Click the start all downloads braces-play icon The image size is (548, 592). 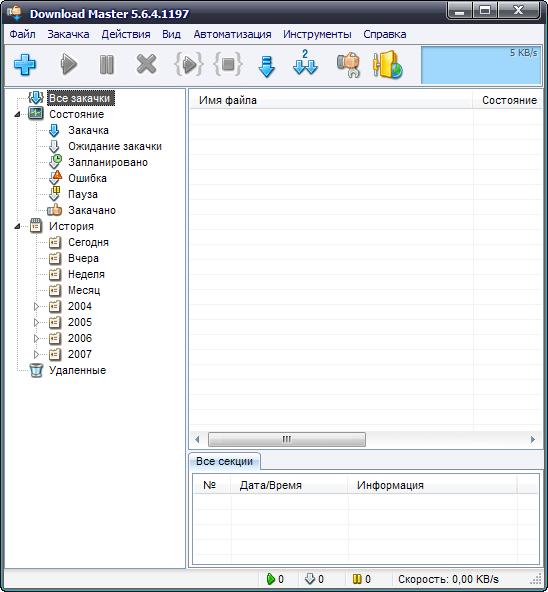click(189, 64)
